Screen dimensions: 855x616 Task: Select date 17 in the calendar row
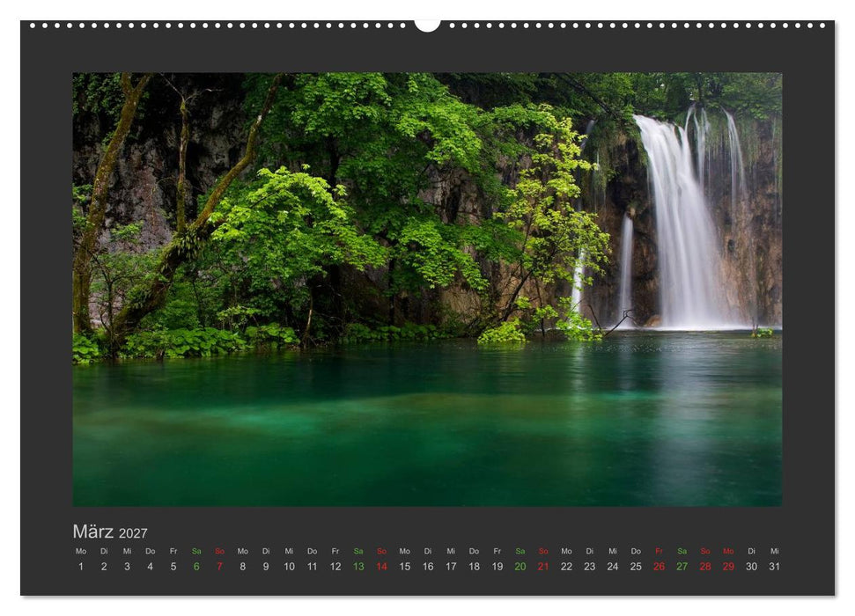451,567
